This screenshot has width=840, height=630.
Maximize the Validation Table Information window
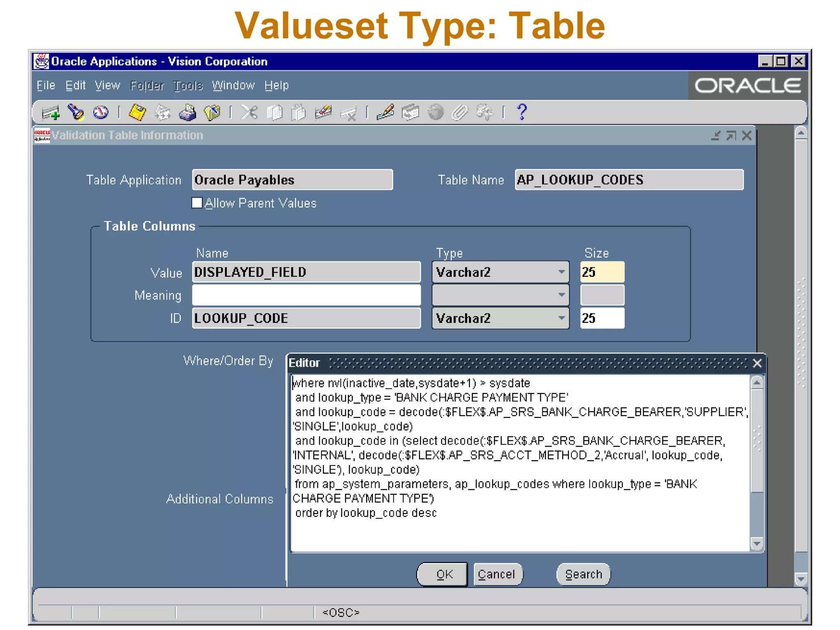click(731, 135)
